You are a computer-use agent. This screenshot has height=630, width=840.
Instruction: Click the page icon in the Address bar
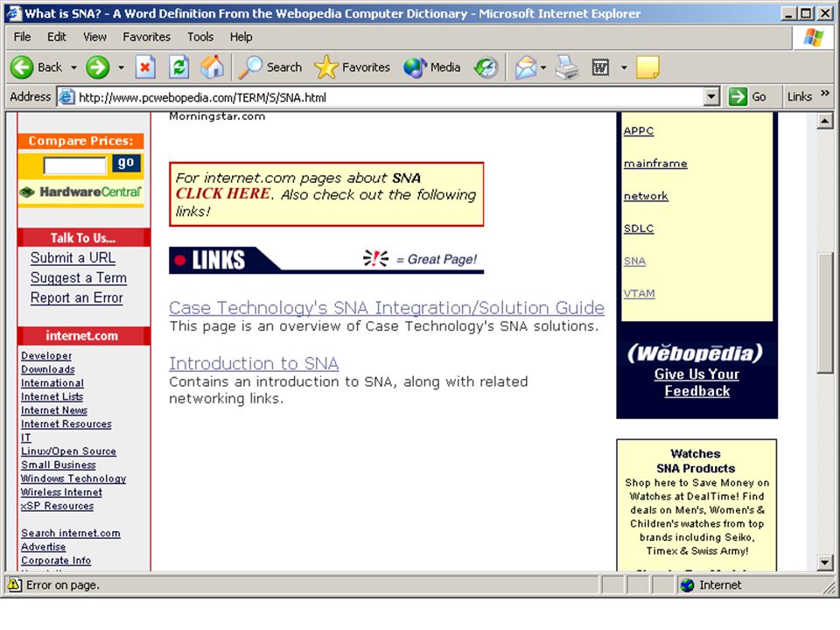pyautogui.click(x=66, y=97)
